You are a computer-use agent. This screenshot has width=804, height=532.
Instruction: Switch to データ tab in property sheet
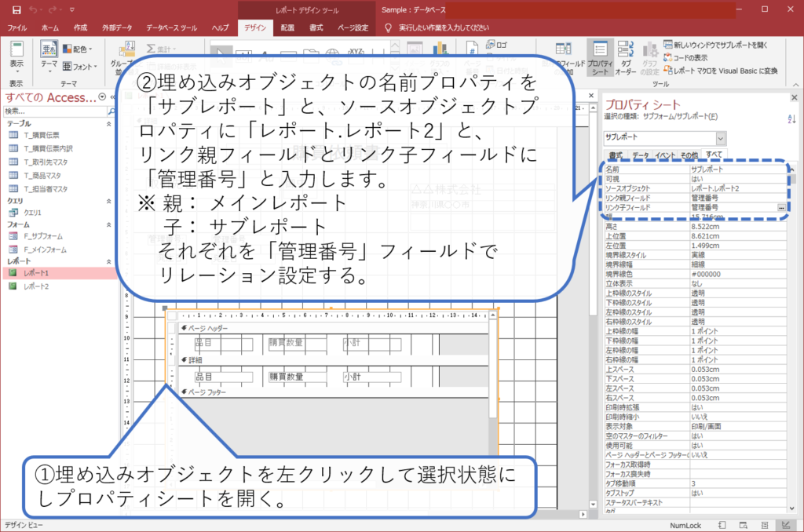[641, 155]
